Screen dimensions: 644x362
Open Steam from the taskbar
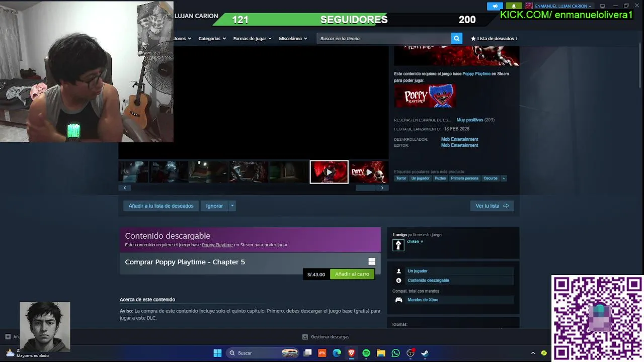[x=425, y=353]
